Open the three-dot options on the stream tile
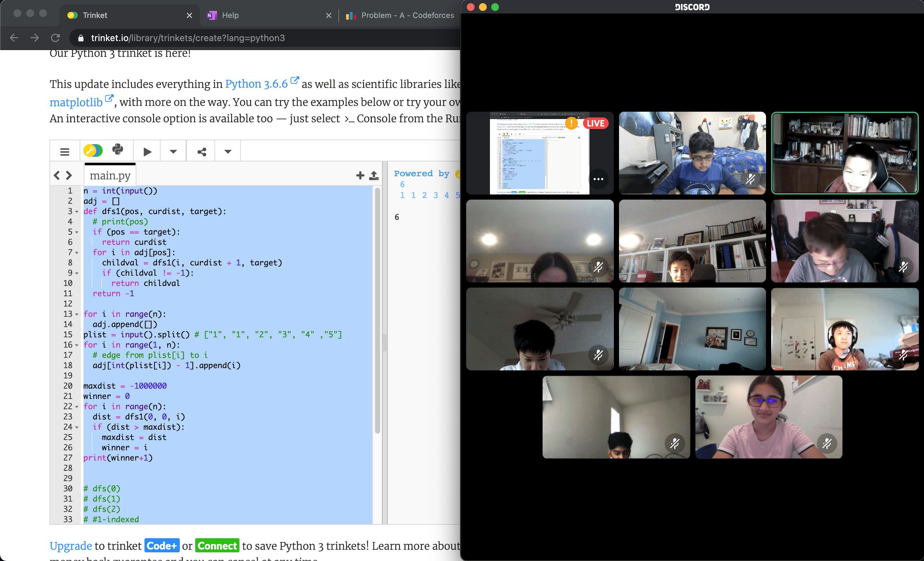924x561 pixels. (x=598, y=179)
